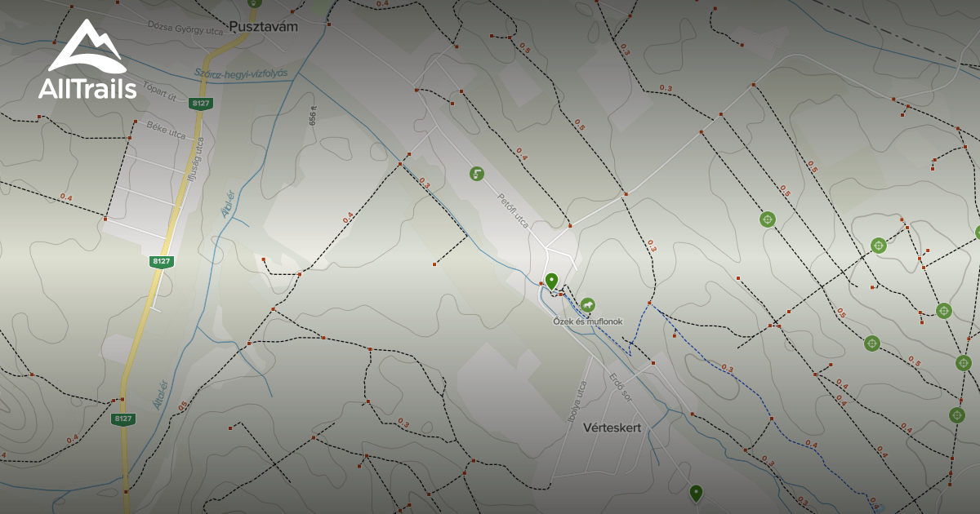Select the 8127 shield near the bottom left
The height and width of the screenshot is (514, 980).
(x=122, y=419)
